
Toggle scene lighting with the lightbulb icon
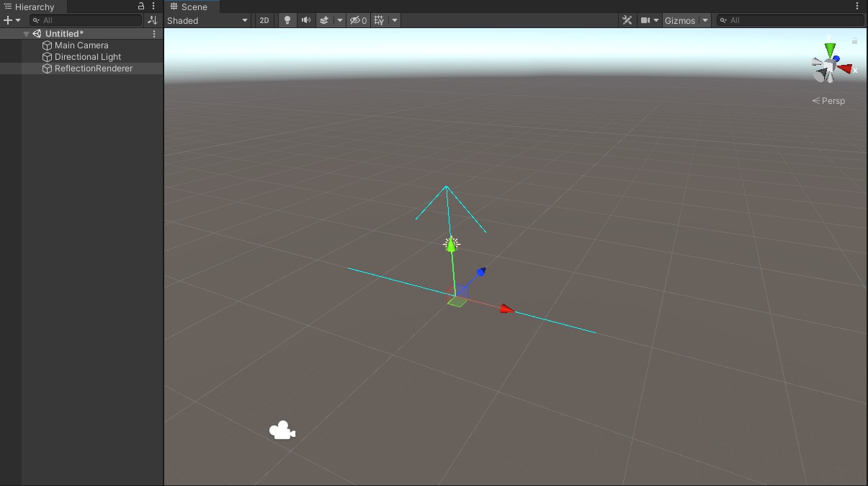pyautogui.click(x=287, y=20)
